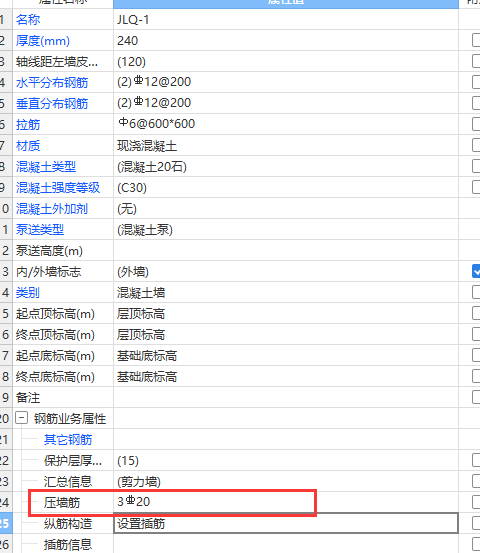Viewport: 480px width, 553px height.
Task: Click the 名称 property label
Action: click(28, 19)
